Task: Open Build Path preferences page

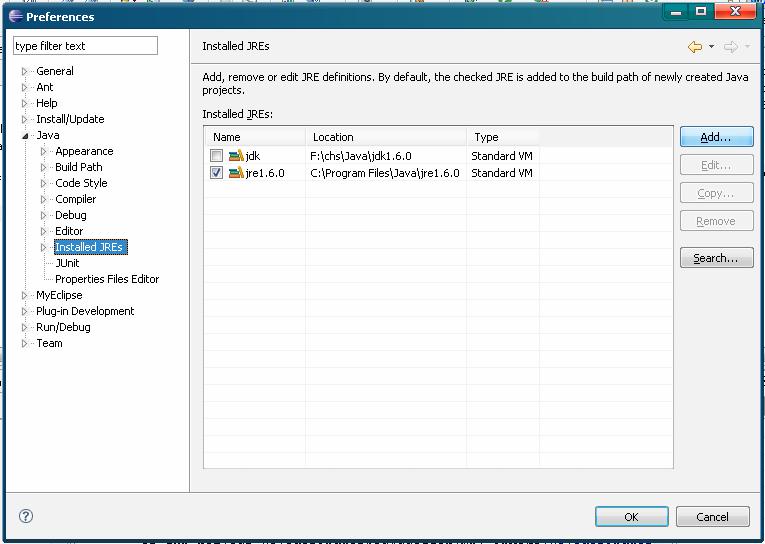Action: pos(79,167)
